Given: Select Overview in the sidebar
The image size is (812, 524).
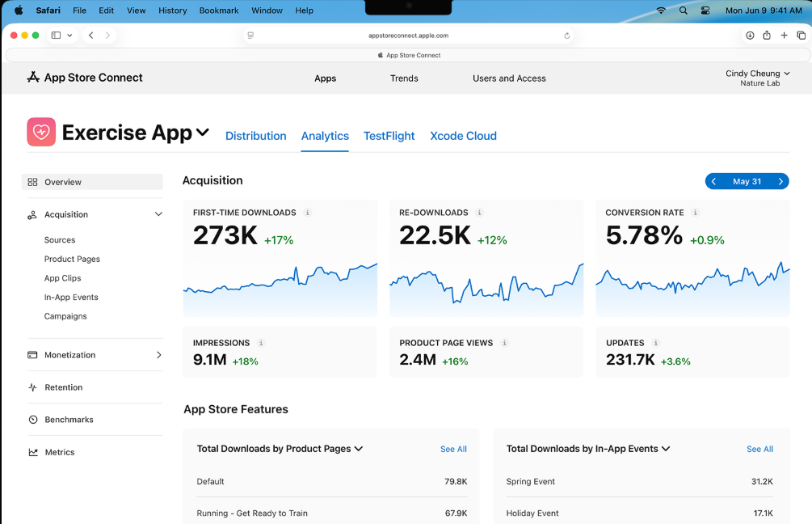Looking at the screenshot, I should tap(92, 182).
